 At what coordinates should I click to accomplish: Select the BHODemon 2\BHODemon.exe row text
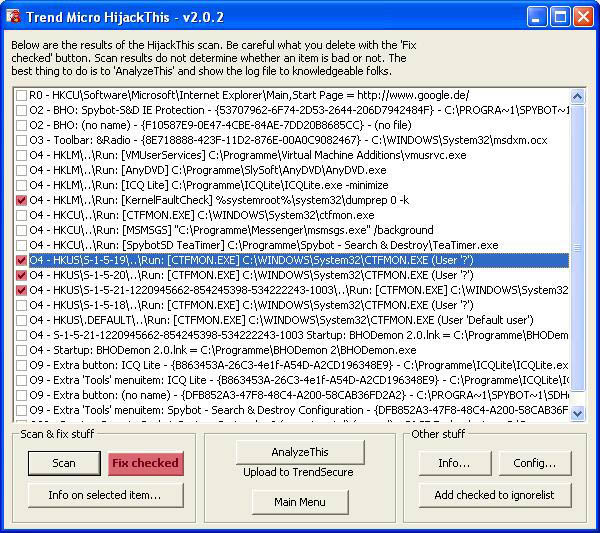pos(223,350)
